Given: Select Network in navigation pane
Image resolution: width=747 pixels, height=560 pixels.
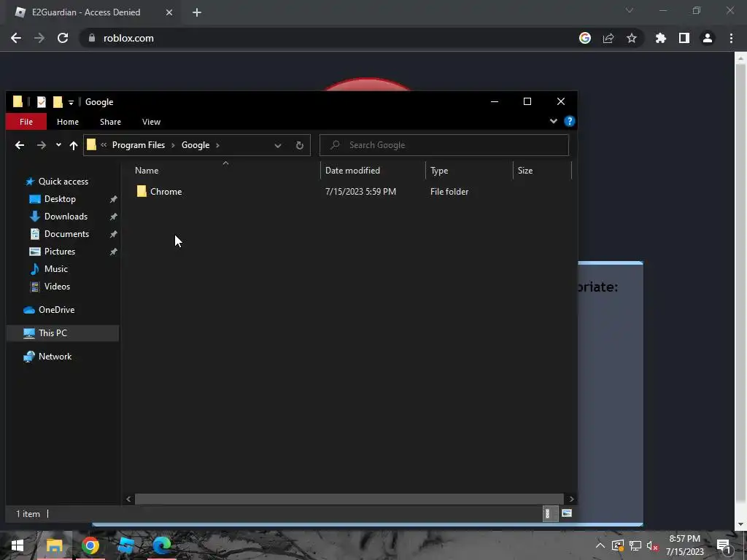Looking at the screenshot, I should (x=55, y=357).
